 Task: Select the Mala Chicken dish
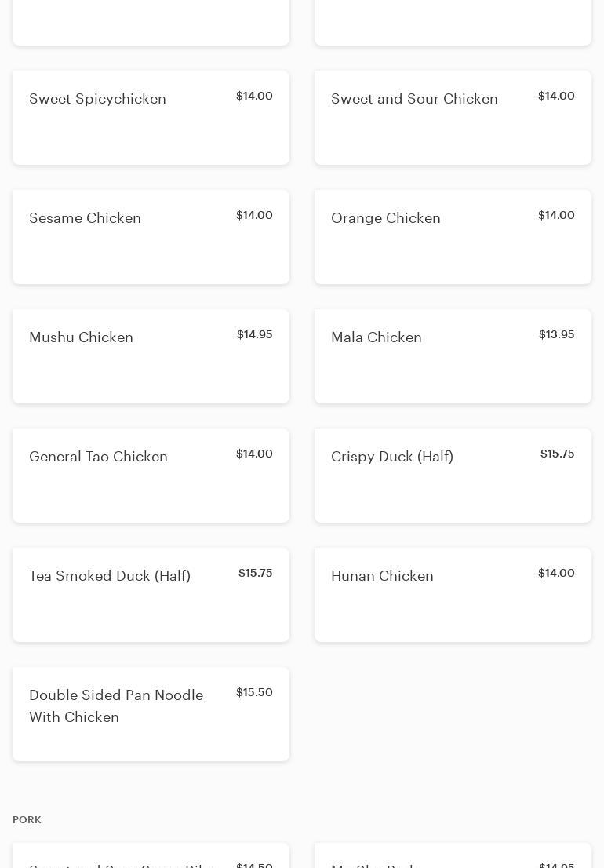click(453, 356)
